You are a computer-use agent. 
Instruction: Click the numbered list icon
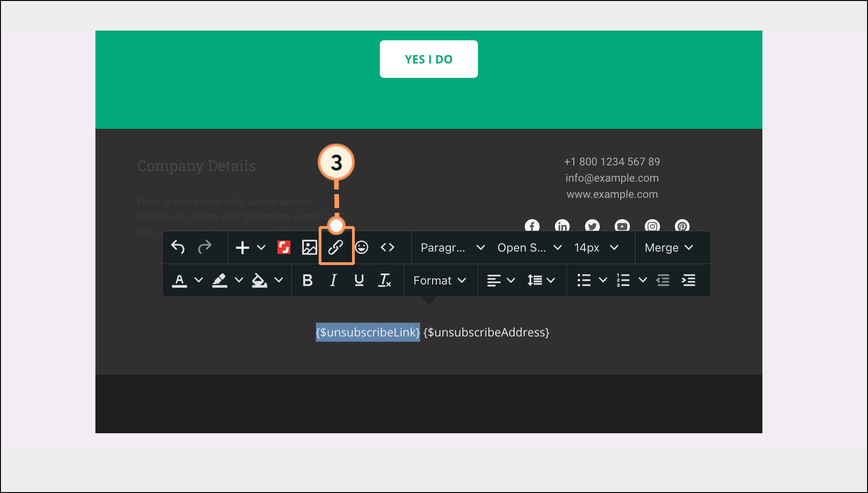point(623,280)
